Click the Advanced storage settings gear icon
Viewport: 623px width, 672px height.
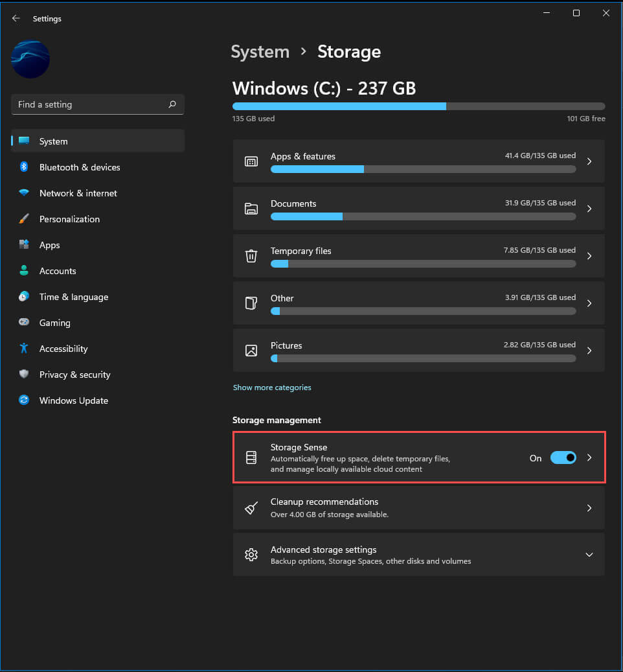click(x=251, y=555)
